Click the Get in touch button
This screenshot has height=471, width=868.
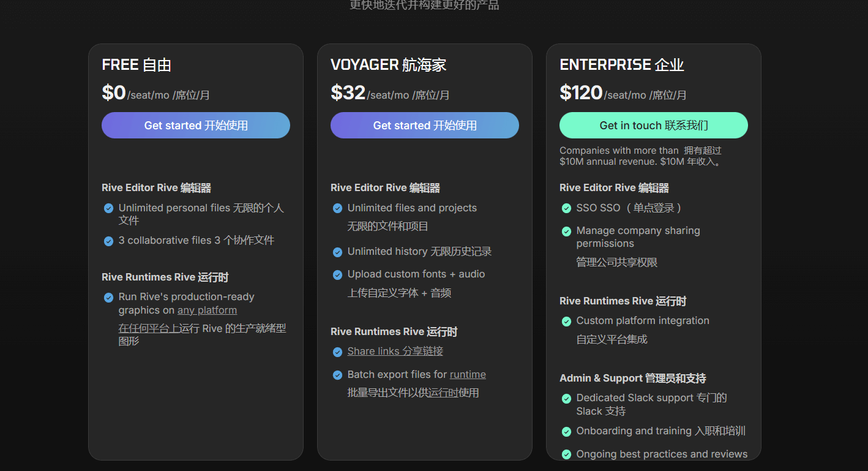pyautogui.click(x=654, y=125)
